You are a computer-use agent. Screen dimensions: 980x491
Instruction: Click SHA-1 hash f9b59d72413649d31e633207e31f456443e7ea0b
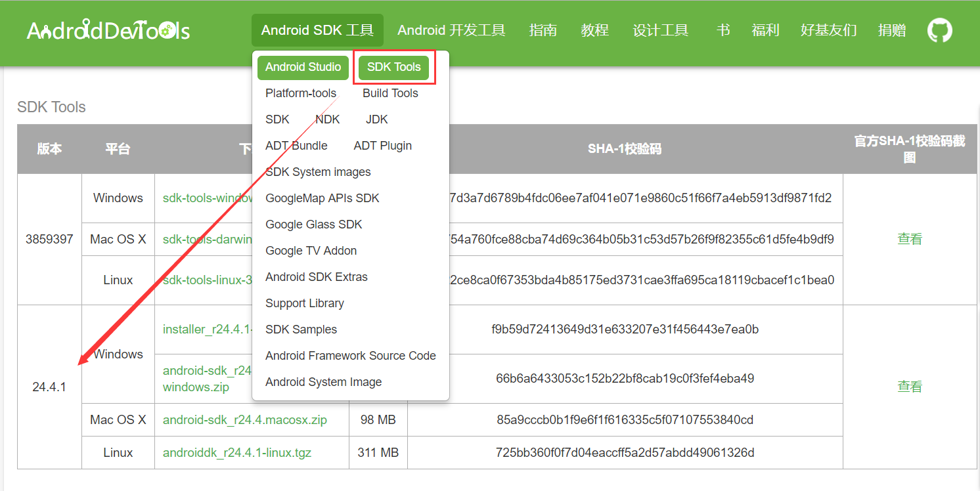coord(625,330)
